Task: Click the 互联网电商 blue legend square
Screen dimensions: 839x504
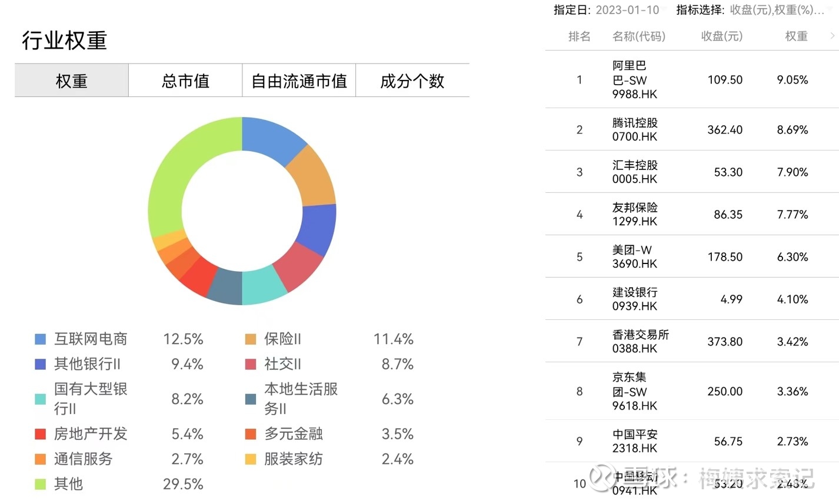Action: pyautogui.click(x=39, y=339)
